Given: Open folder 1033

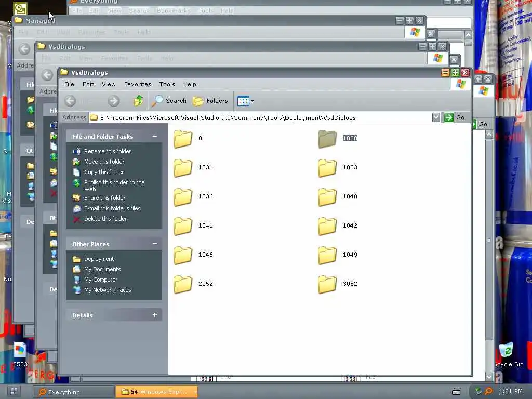Looking at the screenshot, I should (327, 168).
